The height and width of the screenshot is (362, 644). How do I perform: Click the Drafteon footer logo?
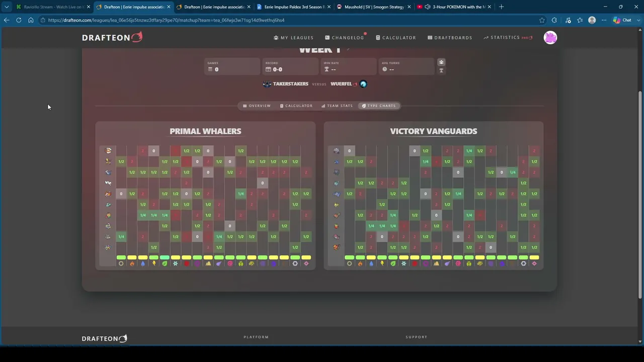point(105,338)
